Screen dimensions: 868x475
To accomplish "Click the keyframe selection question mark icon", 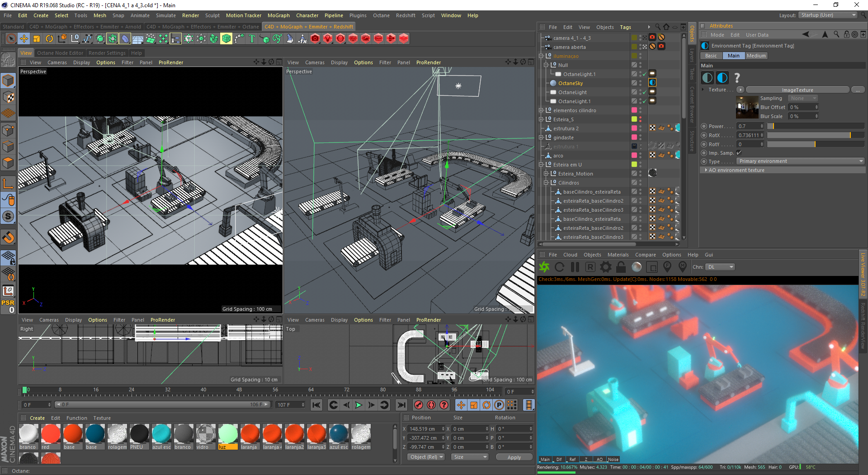I will pos(444,405).
